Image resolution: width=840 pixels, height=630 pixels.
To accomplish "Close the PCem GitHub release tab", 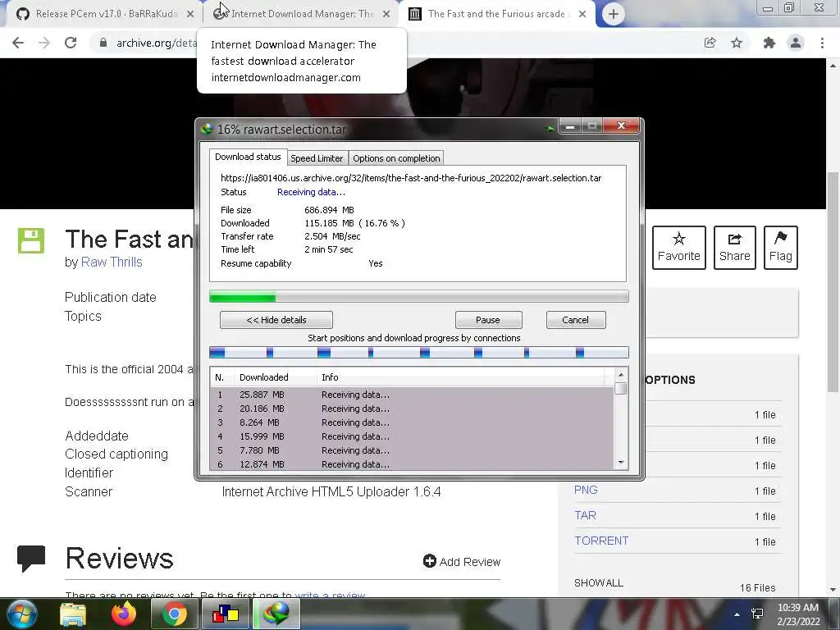I will coord(190,15).
